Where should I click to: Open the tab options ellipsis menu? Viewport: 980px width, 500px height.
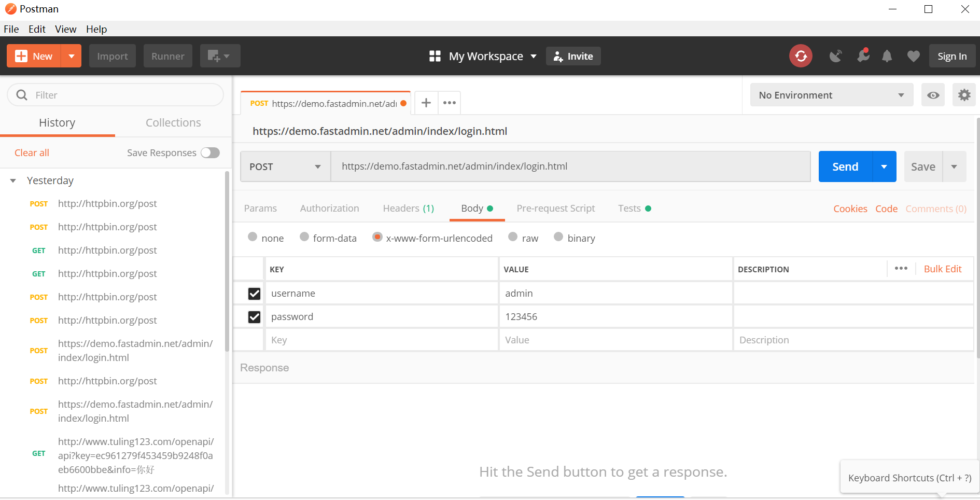[450, 103]
